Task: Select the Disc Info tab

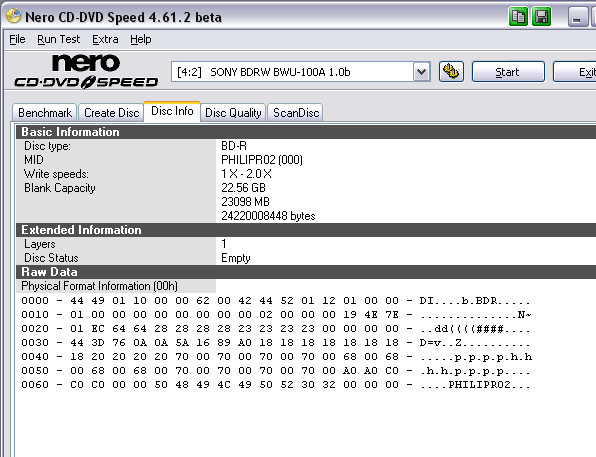Action: click(x=172, y=111)
